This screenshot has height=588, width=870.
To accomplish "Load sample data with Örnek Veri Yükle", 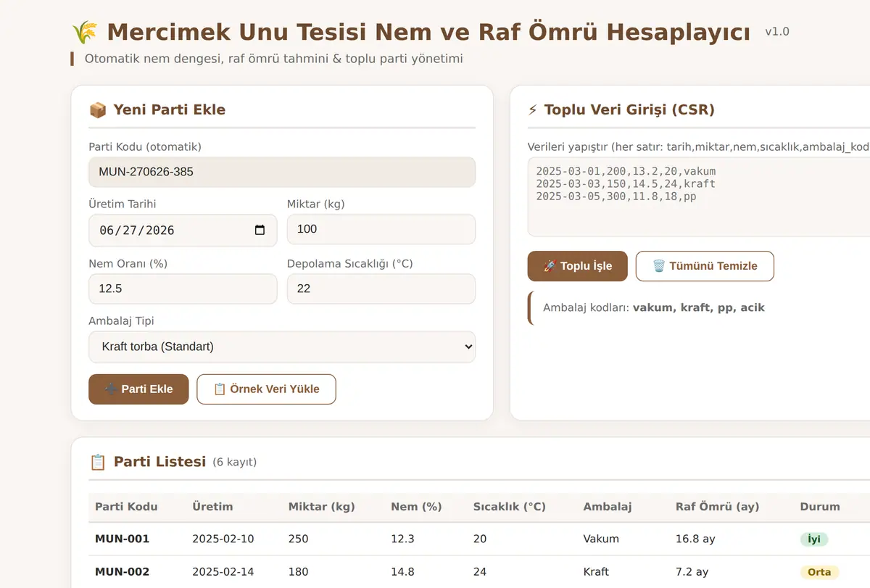I will pyautogui.click(x=266, y=389).
